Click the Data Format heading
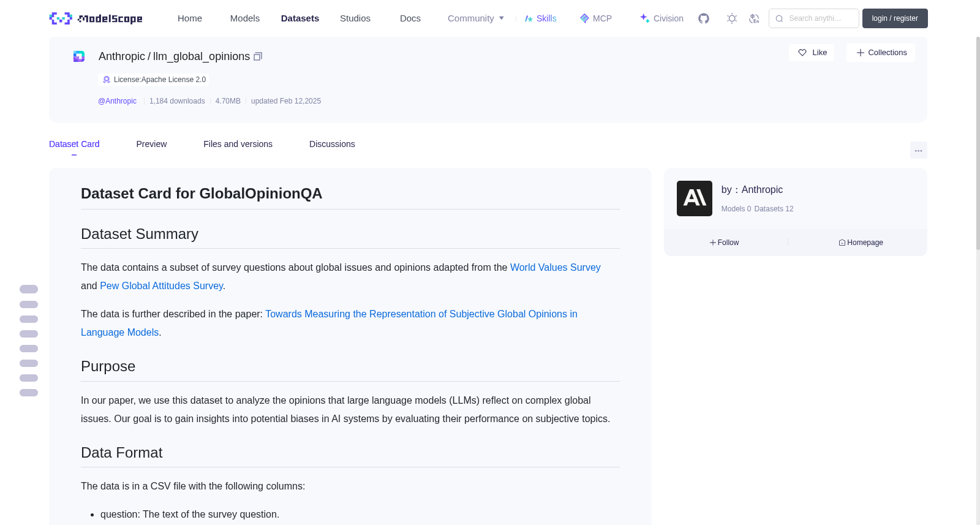The width and height of the screenshot is (980, 525). [121, 453]
